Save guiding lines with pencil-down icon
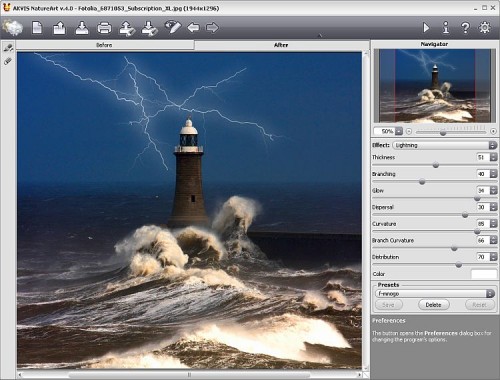Screen dimensions: 500x380 (x=149, y=28)
